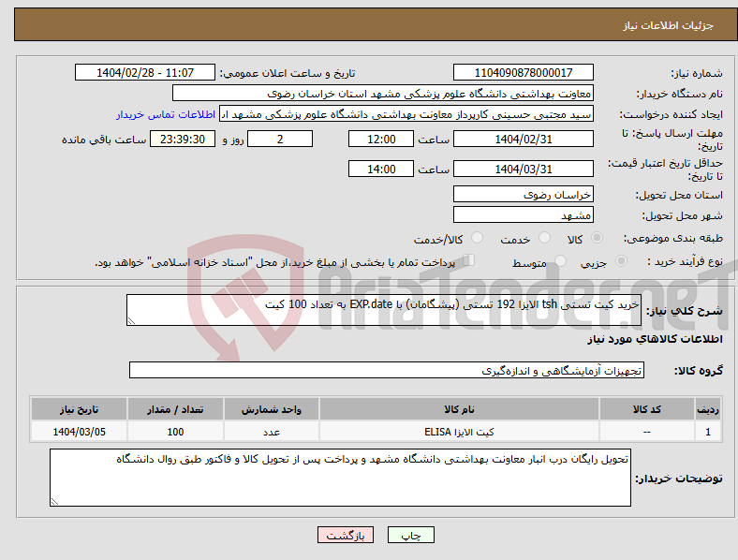Click the validity time field 14:00
This screenshot has width=738, height=560.
[x=381, y=169]
